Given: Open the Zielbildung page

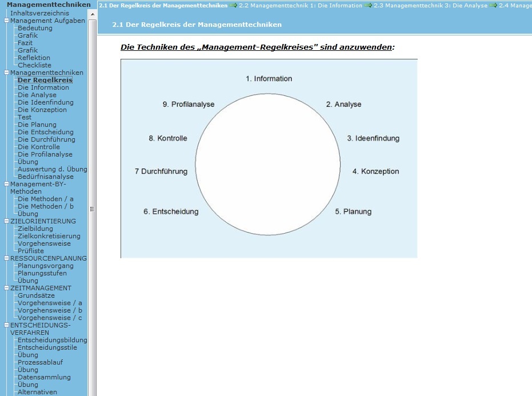Looking at the screenshot, I should click(35, 229).
